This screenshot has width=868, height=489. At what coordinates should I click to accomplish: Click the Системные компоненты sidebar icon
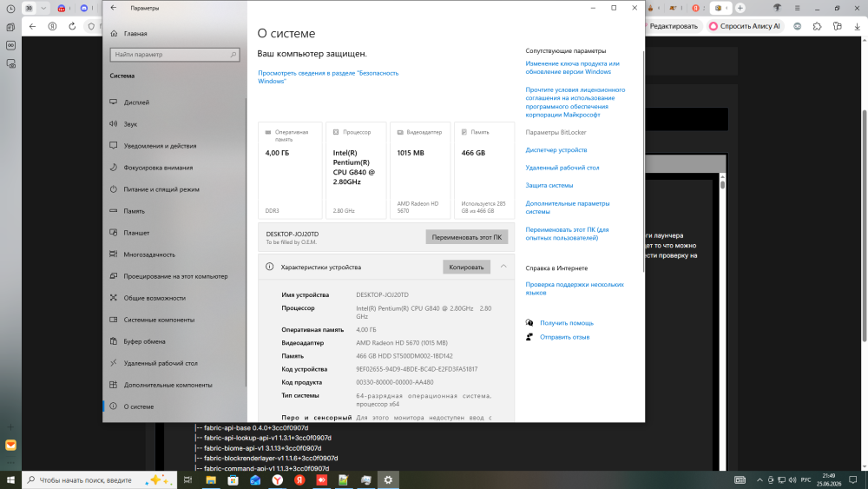coord(114,320)
